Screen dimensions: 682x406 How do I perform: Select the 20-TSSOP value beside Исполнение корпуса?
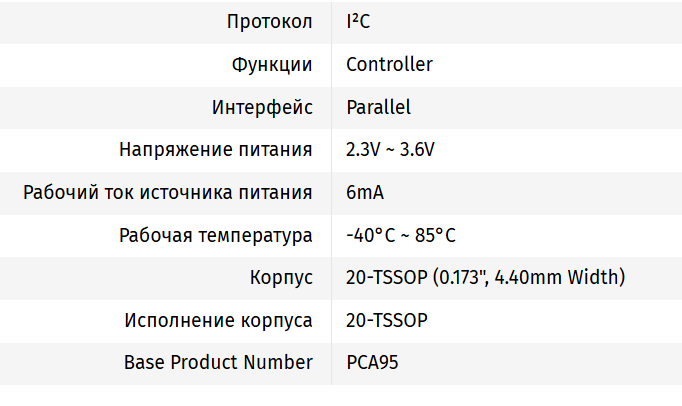click(x=385, y=320)
